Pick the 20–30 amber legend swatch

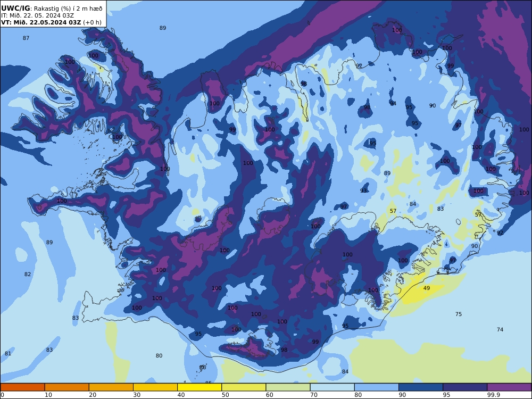tap(111, 387)
